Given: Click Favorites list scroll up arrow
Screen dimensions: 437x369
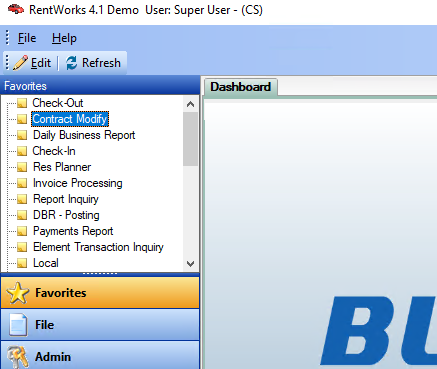Looking at the screenshot, I should coord(190,104).
